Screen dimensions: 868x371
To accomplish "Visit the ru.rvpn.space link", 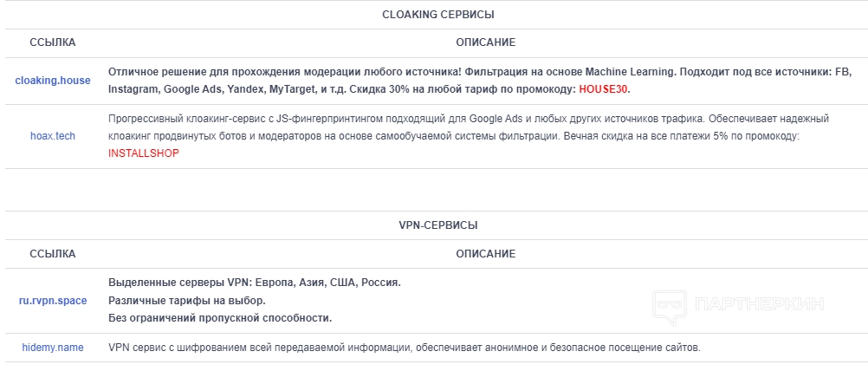I will (x=53, y=300).
